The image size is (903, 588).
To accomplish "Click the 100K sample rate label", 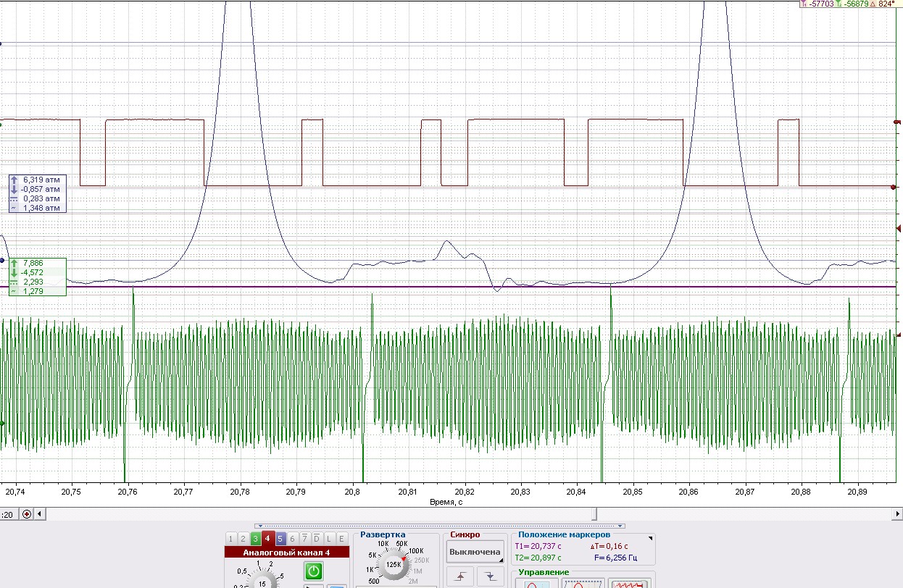I will (x=416, y=551).
